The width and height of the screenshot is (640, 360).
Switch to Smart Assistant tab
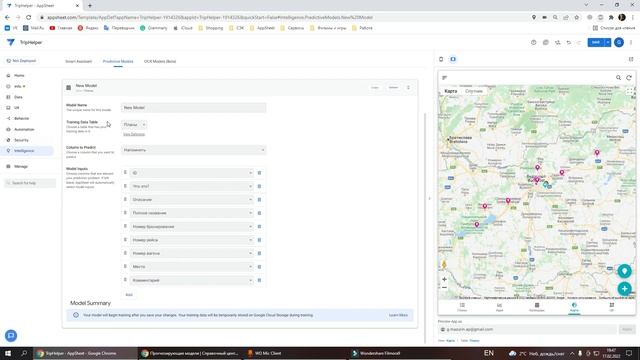(x=78, y=61)
